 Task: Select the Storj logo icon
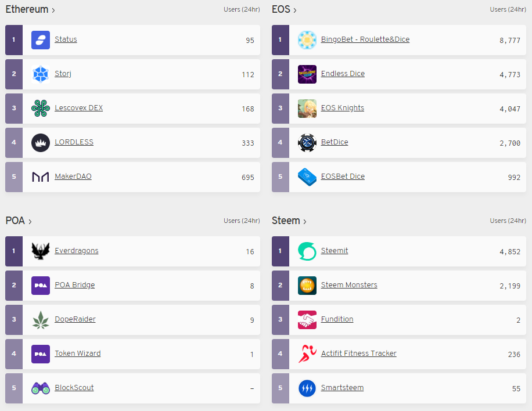point(39,74)
